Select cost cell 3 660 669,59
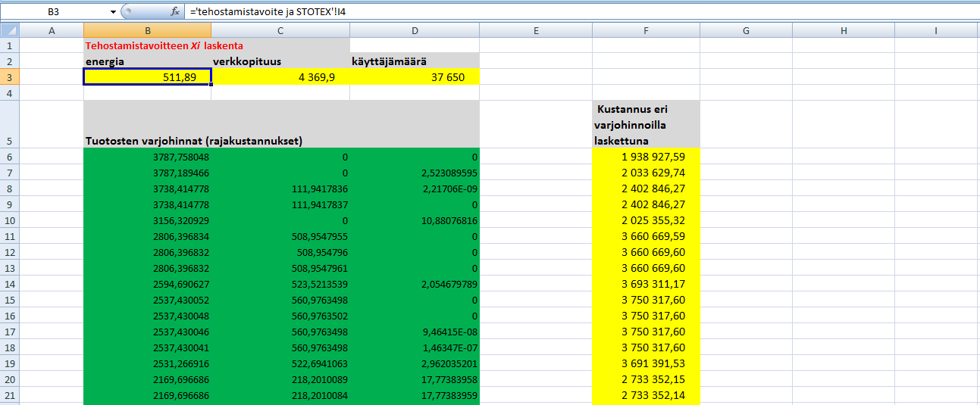Image resolution: width=980 pixels, height=405 pixels. pos(646,236)
